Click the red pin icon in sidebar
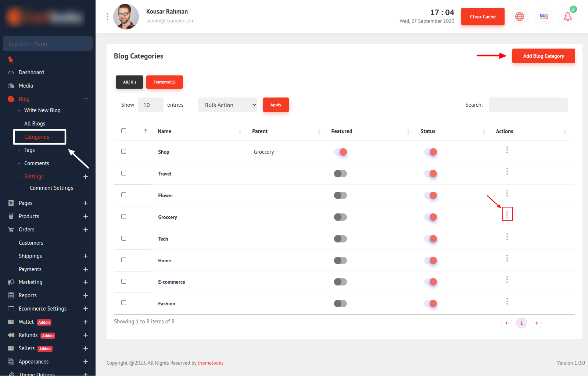The image size is (588, 376). (x=11, y=60)
